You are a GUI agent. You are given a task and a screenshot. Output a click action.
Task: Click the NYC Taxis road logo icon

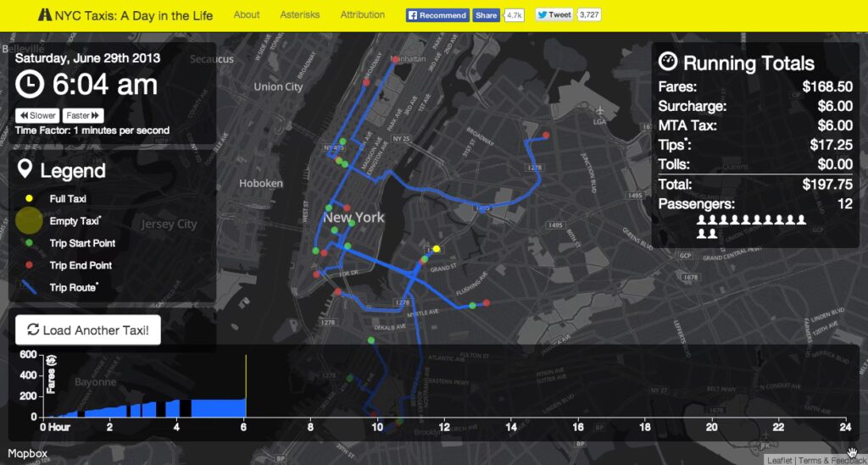tap(45, 15)
